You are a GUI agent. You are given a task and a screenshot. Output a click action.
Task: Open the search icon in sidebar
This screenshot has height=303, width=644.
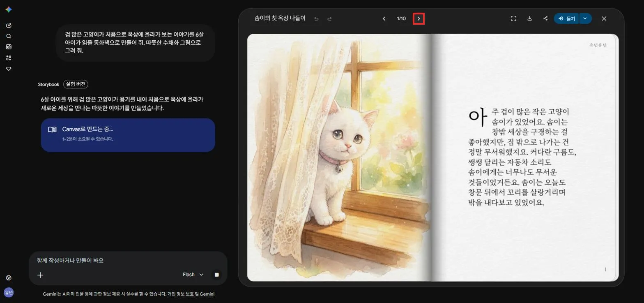click(x=9, y=36)
